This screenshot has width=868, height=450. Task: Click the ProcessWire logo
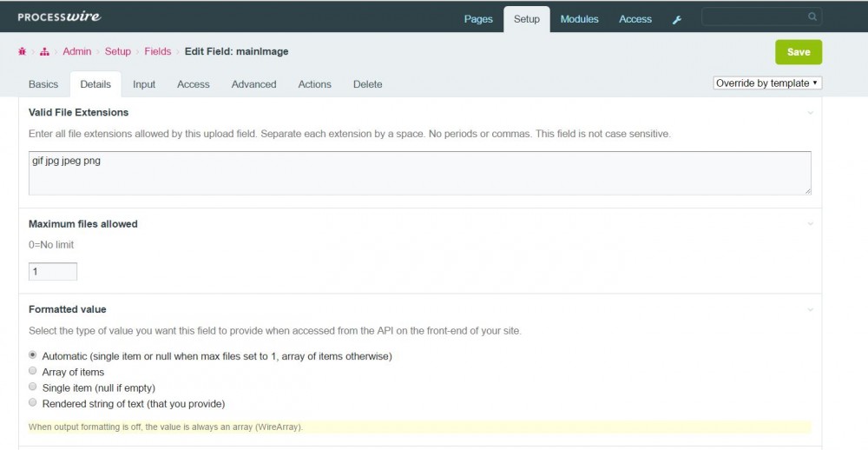[x=59, y=17]
